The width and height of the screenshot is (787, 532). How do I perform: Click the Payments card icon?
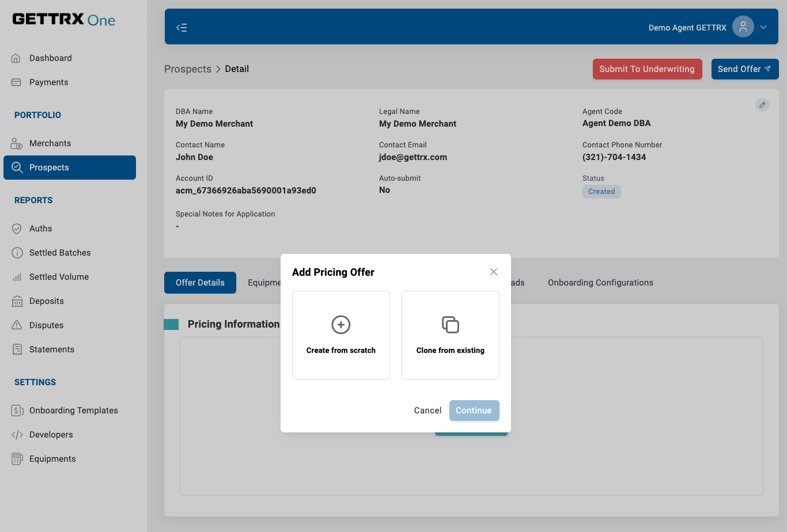(16, 82)
